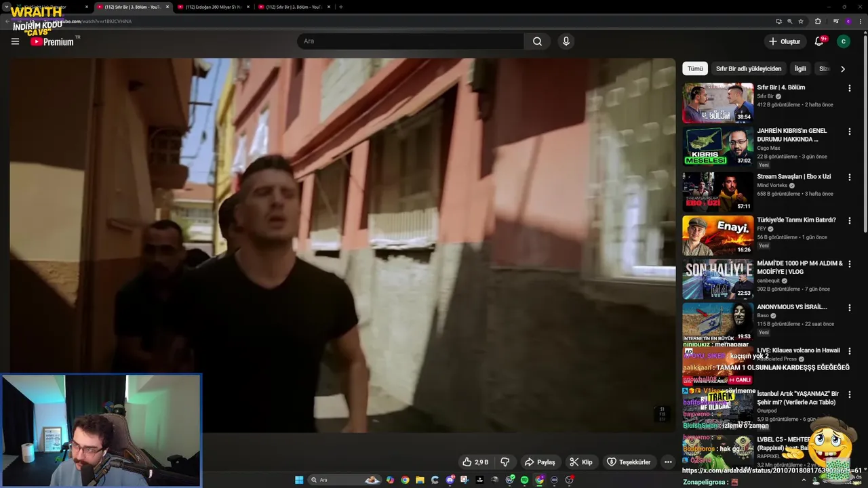Open Snipping Tool from the taskbar
Viewport: 868px width, 488px height.
(465, 480)
